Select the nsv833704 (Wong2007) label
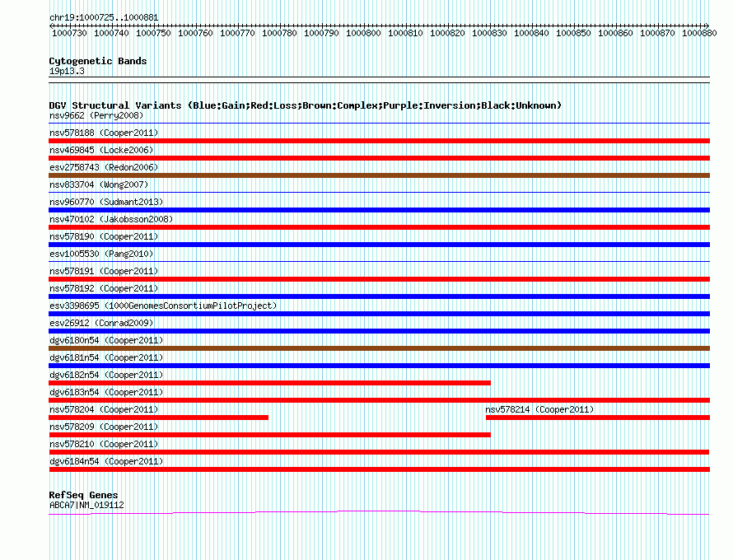The width and height of the screenshot is (733, 560). click(x=99, y=184)
